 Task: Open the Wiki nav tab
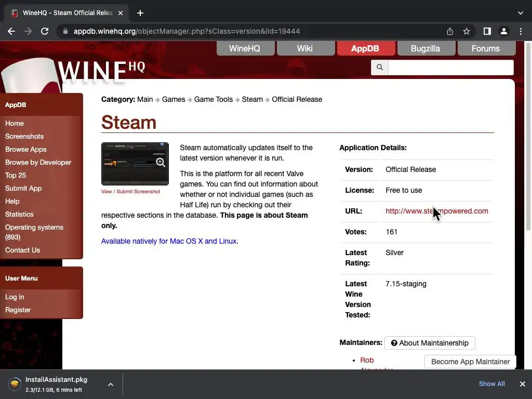[305, 48]
